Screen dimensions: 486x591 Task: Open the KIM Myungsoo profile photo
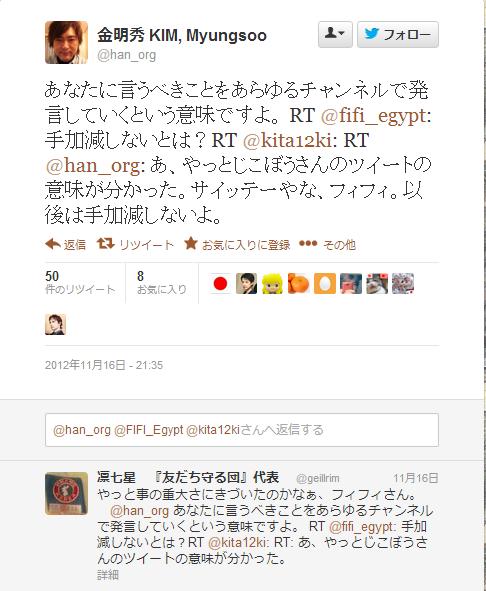click(x=66, y=42)
